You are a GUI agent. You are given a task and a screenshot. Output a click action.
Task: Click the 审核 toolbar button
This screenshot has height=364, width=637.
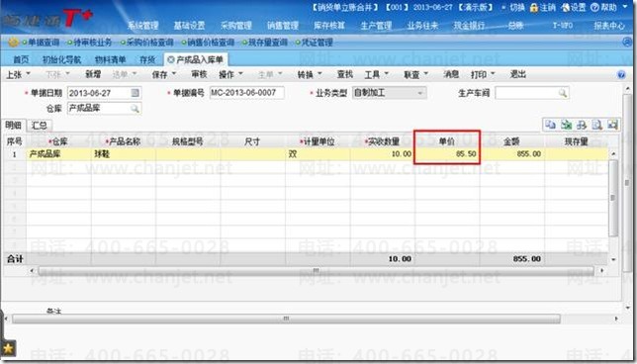coord(199,74)
